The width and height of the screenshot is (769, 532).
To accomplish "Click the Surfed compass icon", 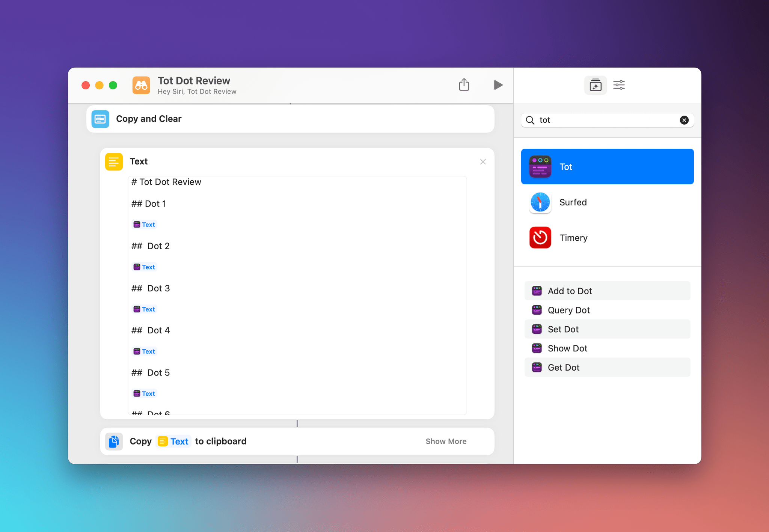I will tap(540, 202).
